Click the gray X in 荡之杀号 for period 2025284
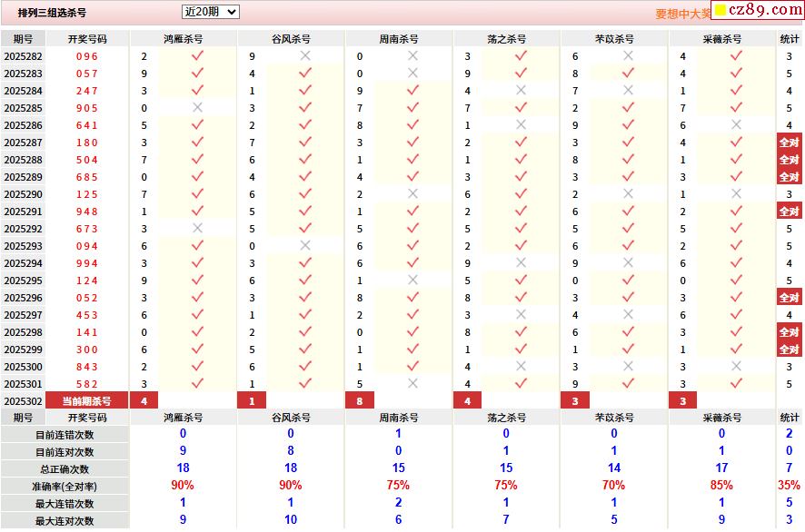Screen dimensions: 805x532 point(521,90)
